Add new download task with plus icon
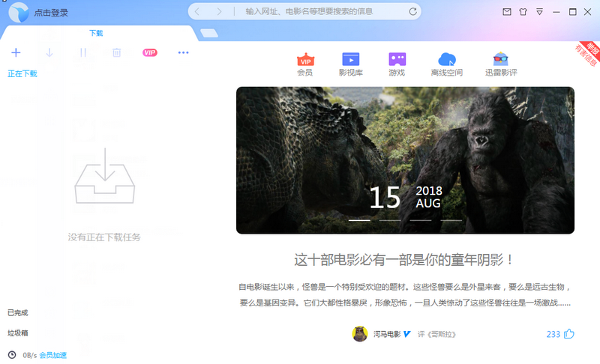 pos(16,52)
